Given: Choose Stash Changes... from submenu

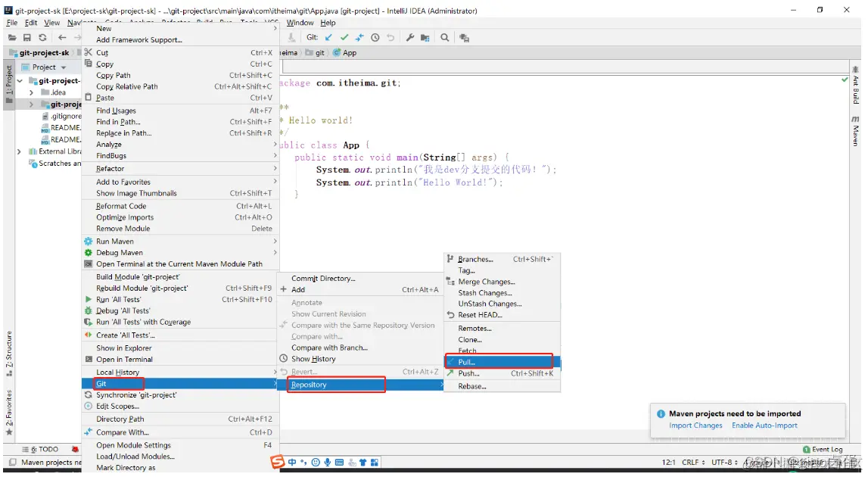Looking at the screenshot, I should (x=502, y=292).
